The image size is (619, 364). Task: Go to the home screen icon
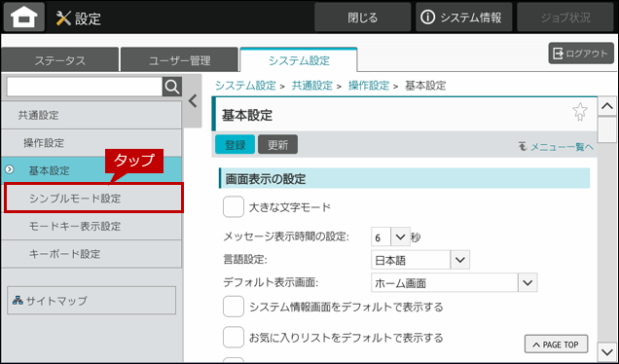pos(24,17)
